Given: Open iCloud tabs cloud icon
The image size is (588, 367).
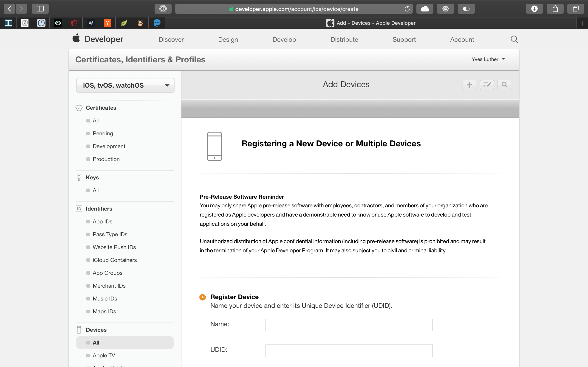Looking at the screenshot, I should pos(424,9).
